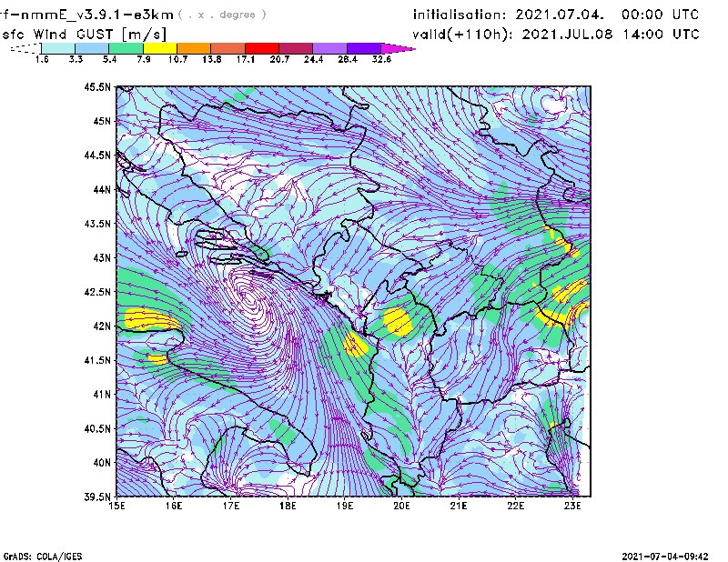This screenshot has height=562, width=728.
Task: Click the '42N' latitude label
Action: (102, 326)
